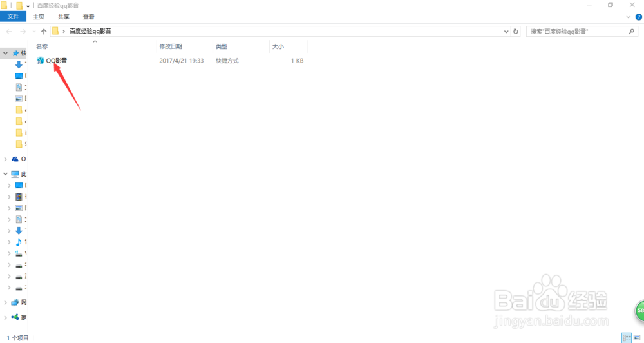Open the Help question mark icon

(x=639, y=17)
